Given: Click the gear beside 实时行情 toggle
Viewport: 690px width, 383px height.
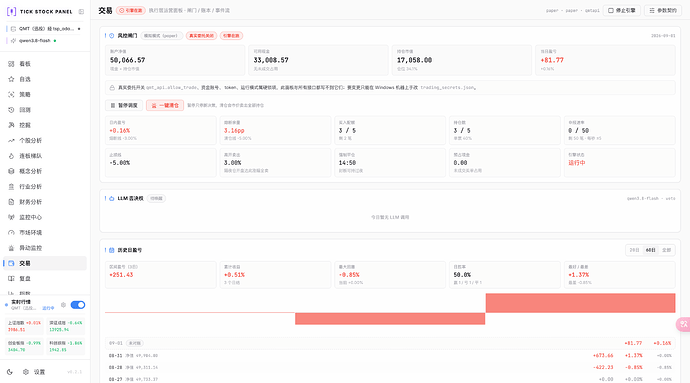Looking at the screenshot, I should [x=63, y=305].
